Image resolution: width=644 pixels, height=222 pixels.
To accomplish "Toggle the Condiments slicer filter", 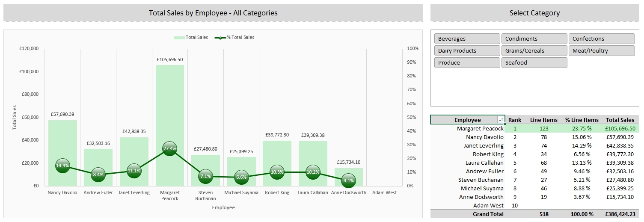I will tap(534, 39).
